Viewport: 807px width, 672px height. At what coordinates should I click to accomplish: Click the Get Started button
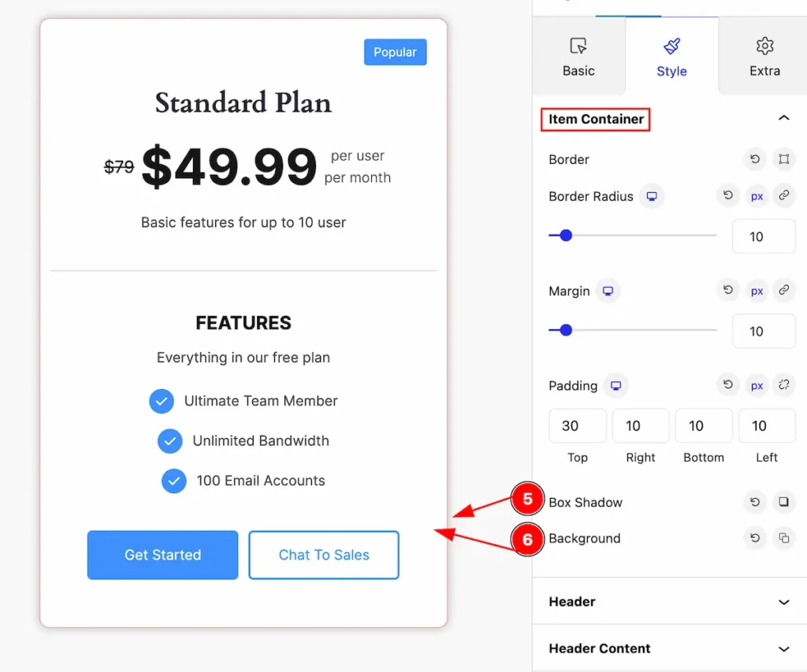[x=162, y=555]
